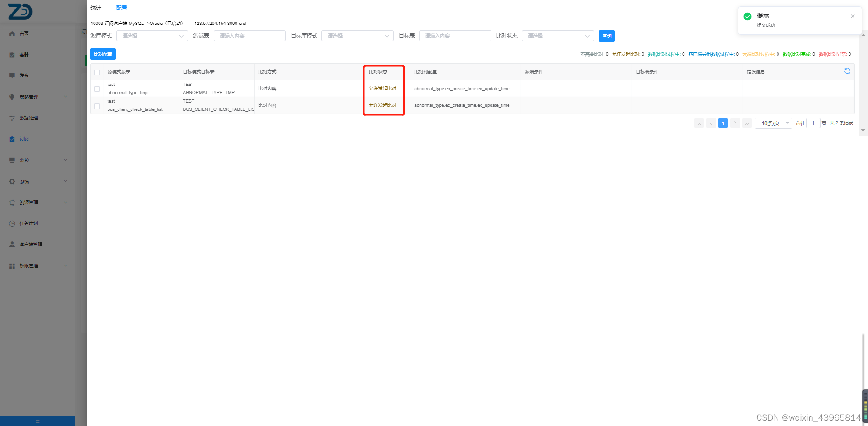Open the 目标库模式 dropdown
Viewport: 868px width, 426px height.
[x=358, y=36]
